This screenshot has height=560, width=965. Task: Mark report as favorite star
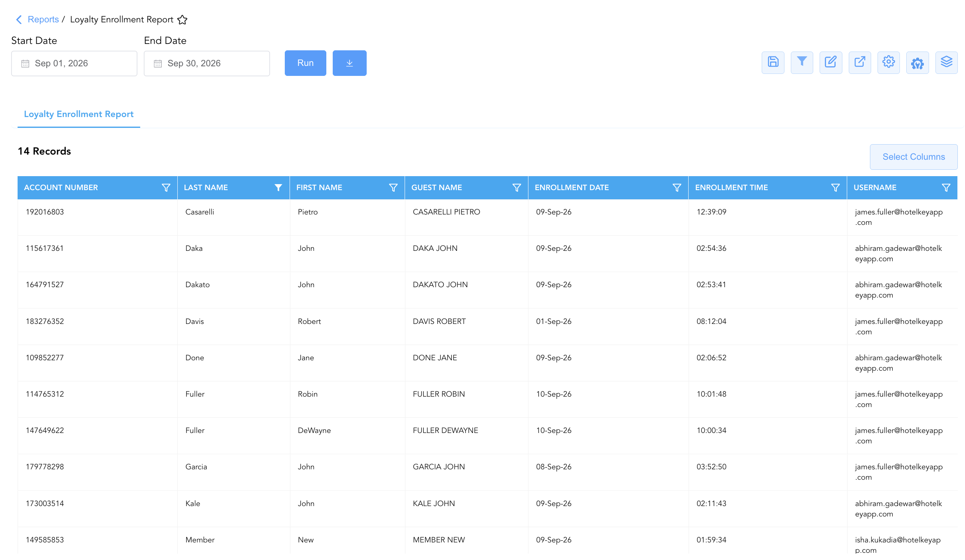point(183,20)
